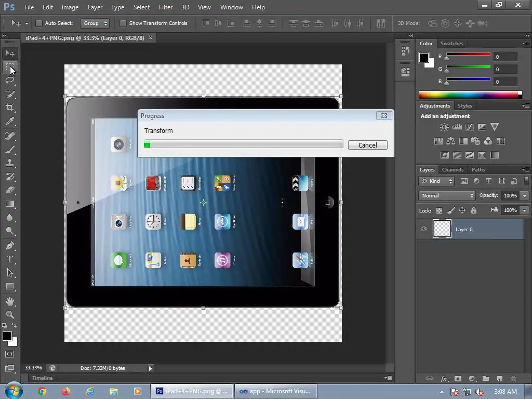Switch to the Swatches tab
The image size is (532, 399).
(x=451, y=44)
